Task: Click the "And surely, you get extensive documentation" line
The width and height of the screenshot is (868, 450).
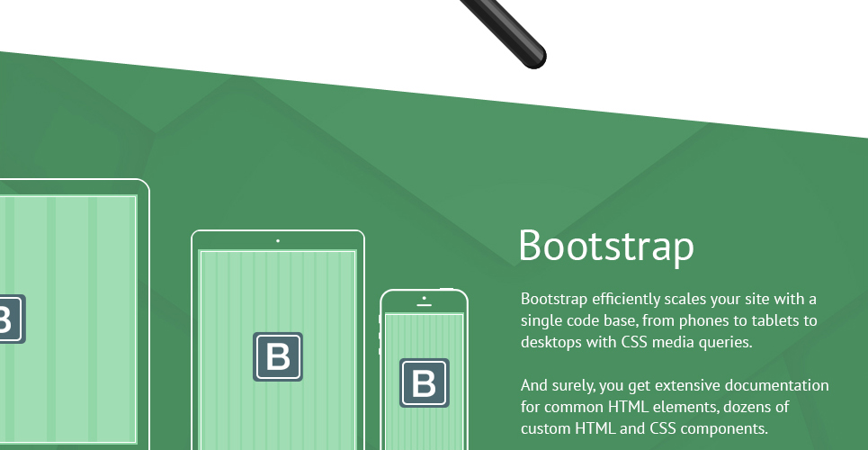Action: [x=675, y=385]
